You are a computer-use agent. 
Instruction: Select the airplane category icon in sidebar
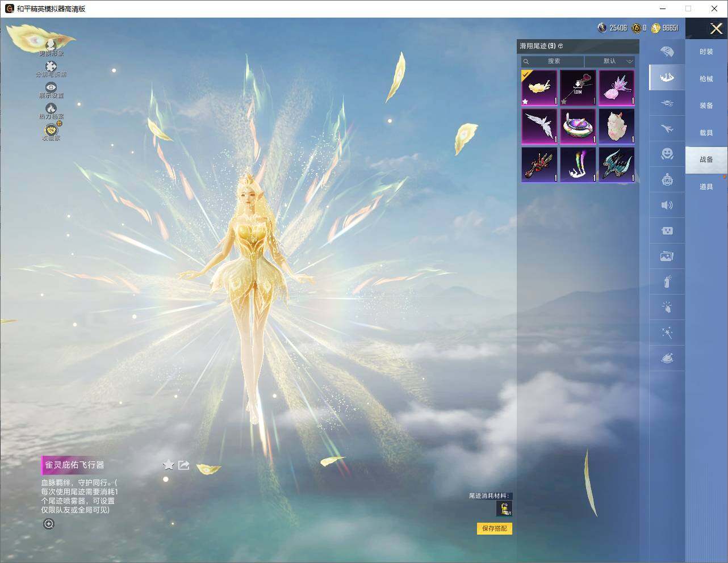(x=667, y=129)
